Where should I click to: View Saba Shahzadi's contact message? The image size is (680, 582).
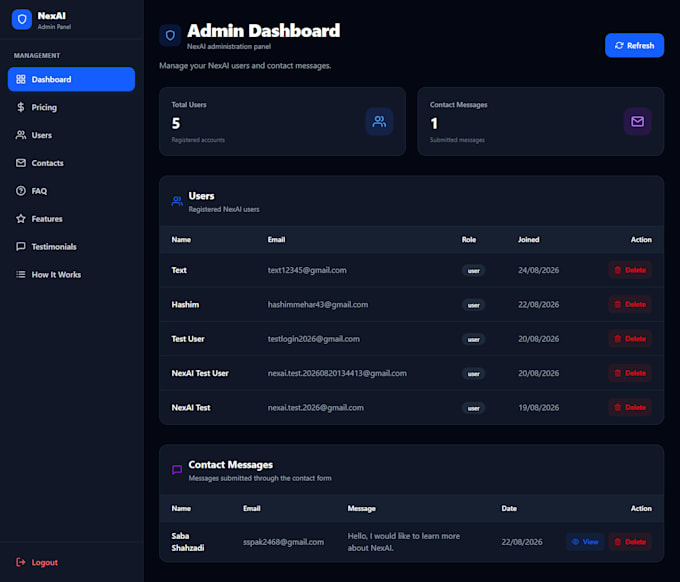click(585, 542)
